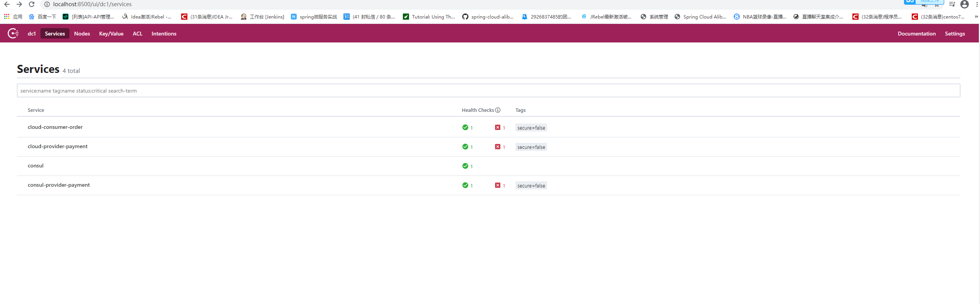Click the Tags column header
Image resolution: width=980 pixels, height=304 pixels.
[520, 110]
